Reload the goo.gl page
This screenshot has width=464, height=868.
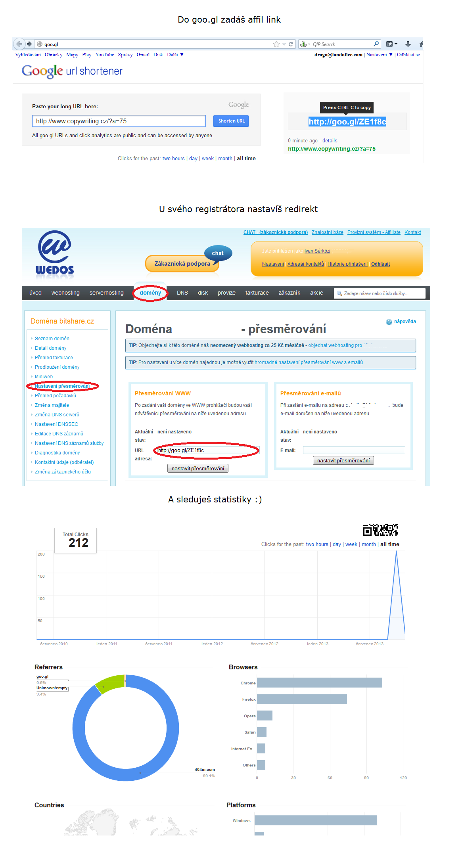[291, 44]
